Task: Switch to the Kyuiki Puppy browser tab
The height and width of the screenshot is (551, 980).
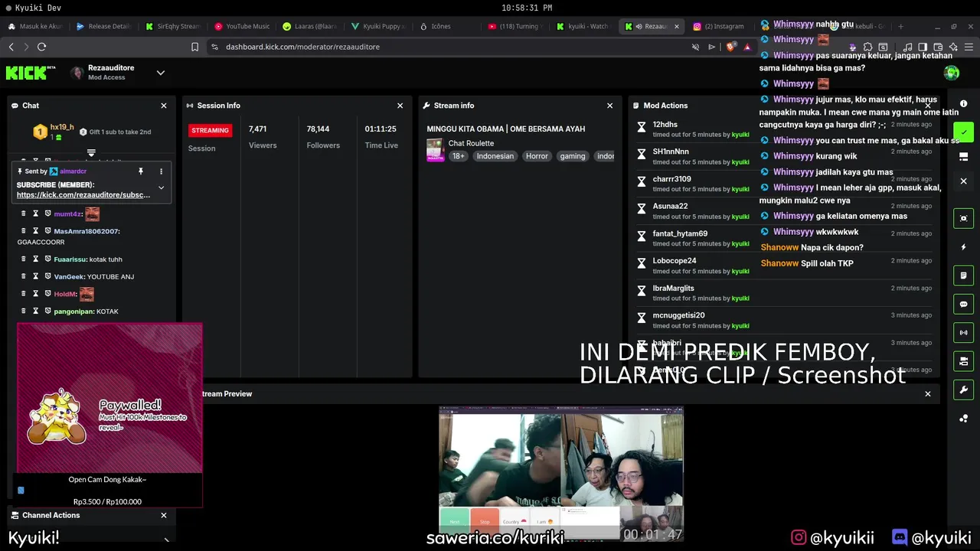Action: (379, 26)
